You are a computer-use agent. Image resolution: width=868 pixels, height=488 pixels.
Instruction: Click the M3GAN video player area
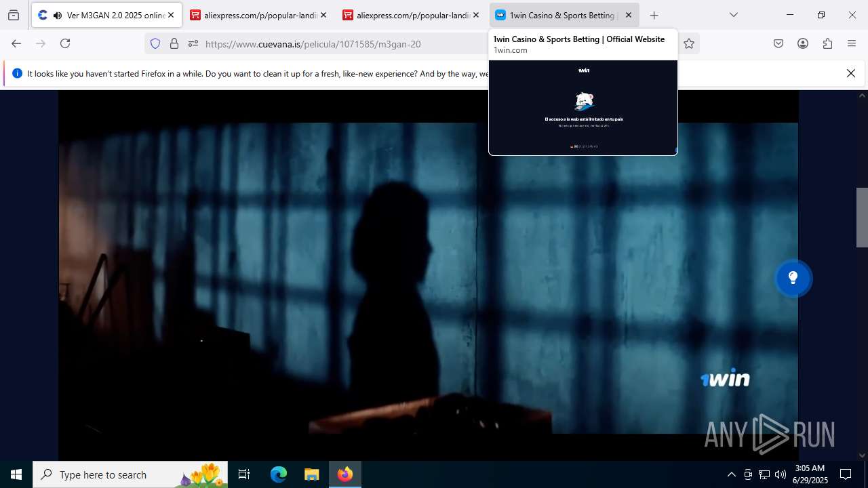[x=428, y=278]
